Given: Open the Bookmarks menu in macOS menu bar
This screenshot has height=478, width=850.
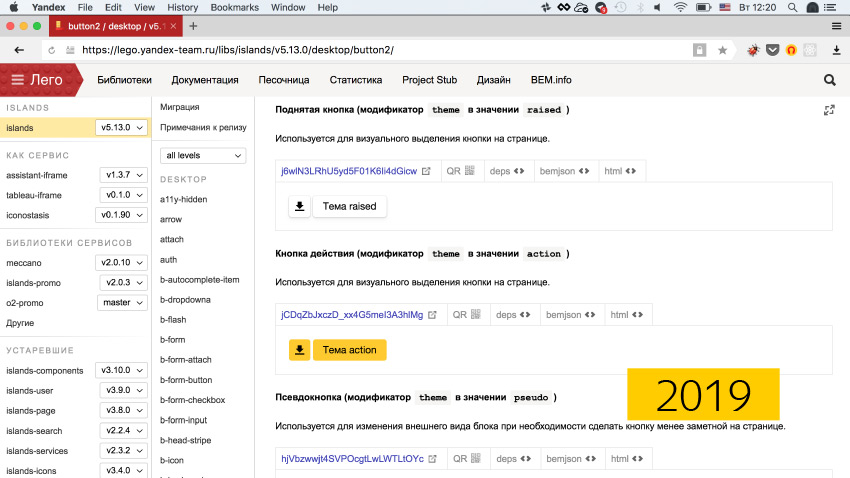Looking at the screenshot, I should (234, 8).
